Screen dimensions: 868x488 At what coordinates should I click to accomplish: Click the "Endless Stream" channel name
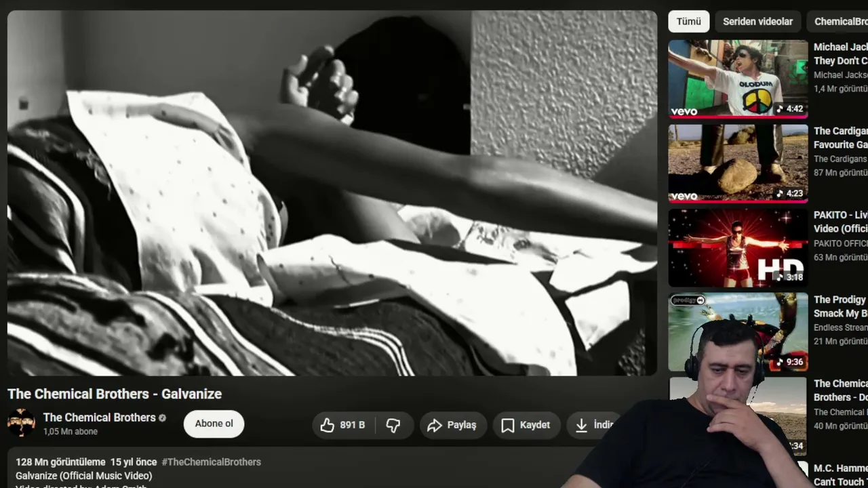(841, 327)
